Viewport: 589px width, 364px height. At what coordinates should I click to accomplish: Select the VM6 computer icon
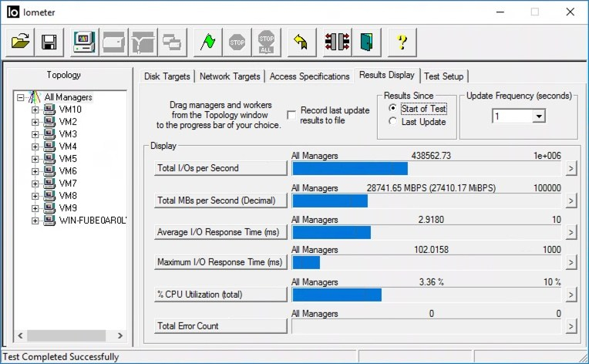pyautogui.click(x=49, y=171)
